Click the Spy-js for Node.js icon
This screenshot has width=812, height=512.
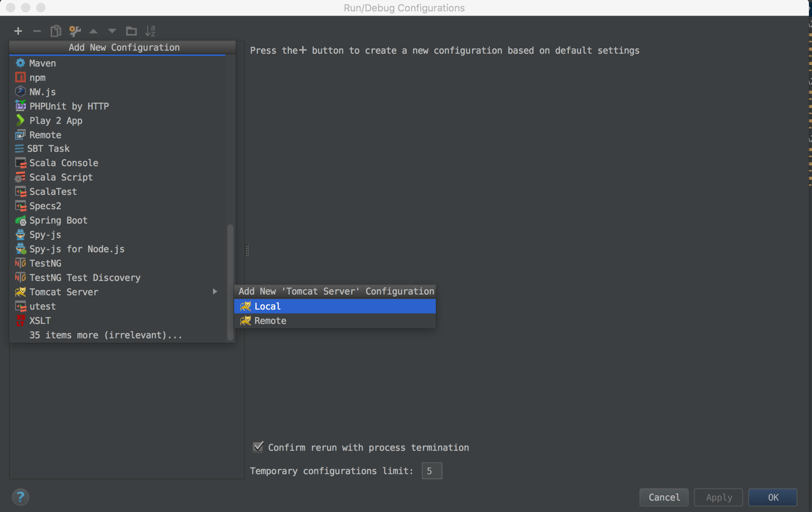point(20,249)
